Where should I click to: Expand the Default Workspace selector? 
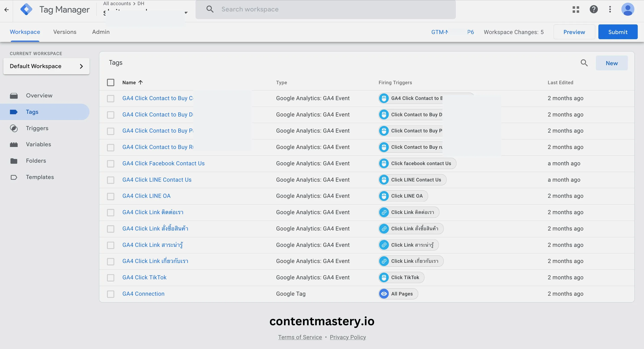(x=46, y=66)
